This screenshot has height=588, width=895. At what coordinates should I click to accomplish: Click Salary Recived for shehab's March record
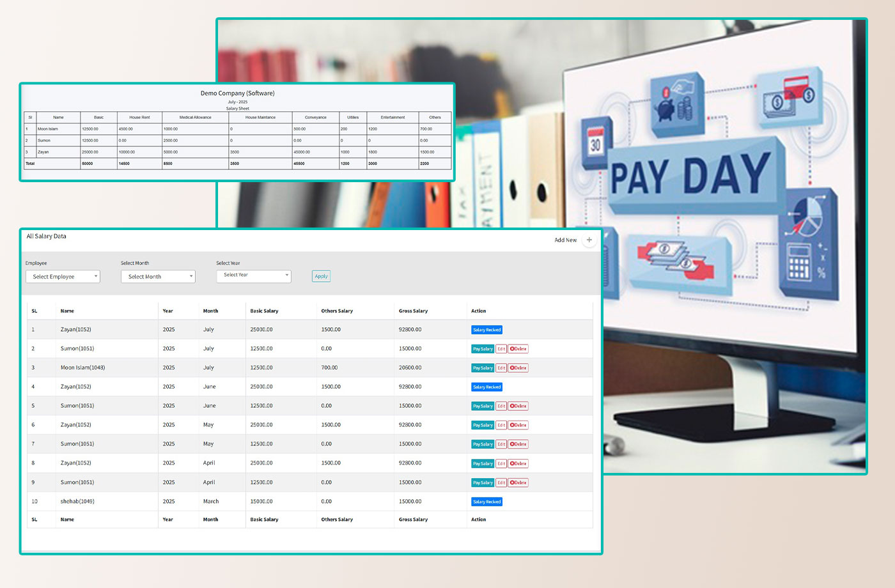(486, 501)
